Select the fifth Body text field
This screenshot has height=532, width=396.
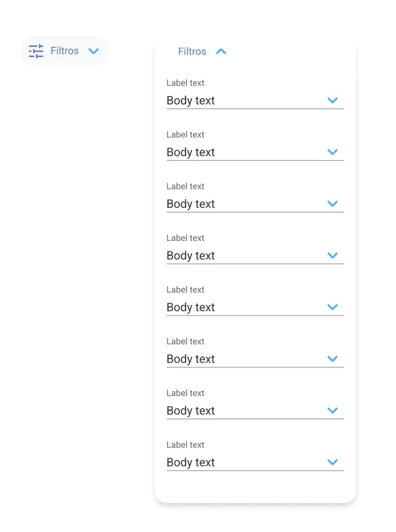(x=191, y=307)
